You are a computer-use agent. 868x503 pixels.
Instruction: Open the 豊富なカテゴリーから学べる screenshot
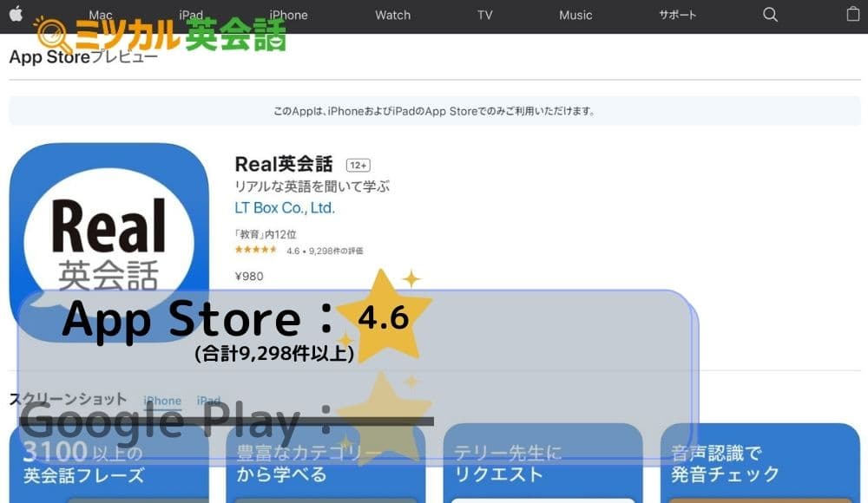325,463
